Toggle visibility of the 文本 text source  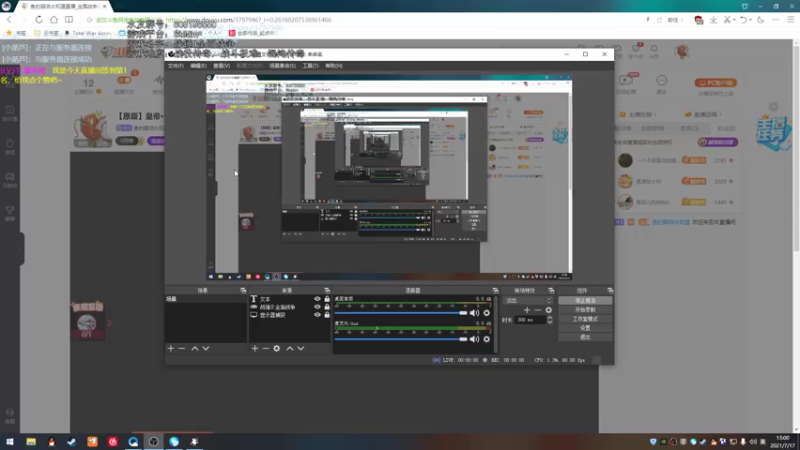click(x=317, y=299)
